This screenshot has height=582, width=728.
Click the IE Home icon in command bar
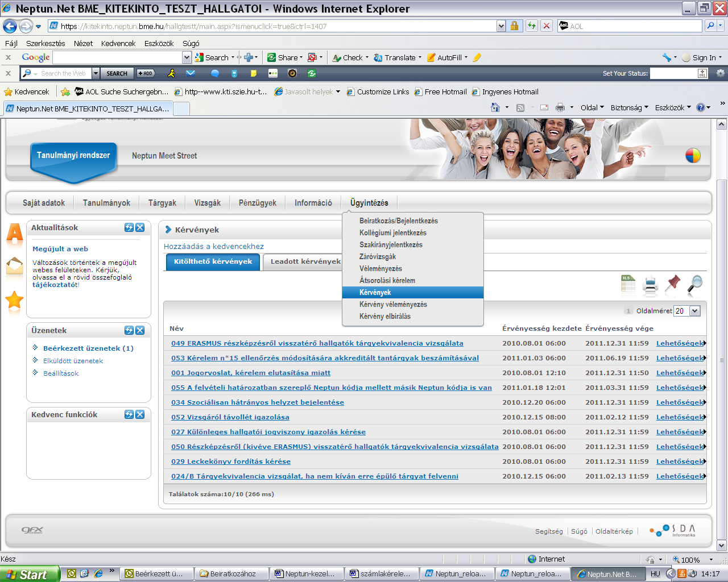point(495,107)
